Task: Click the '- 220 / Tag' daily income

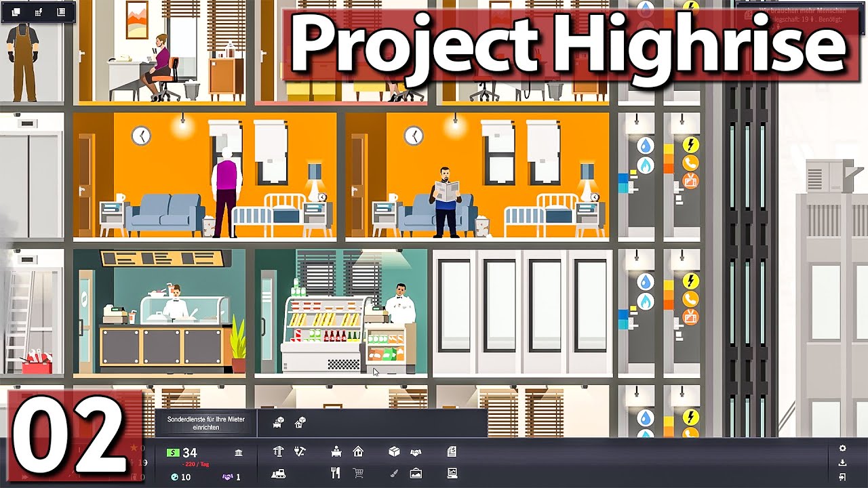Action: coord(194,464)
